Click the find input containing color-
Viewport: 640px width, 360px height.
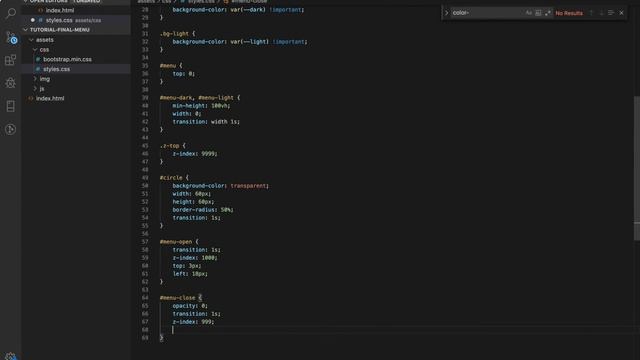tap(488, 13)
